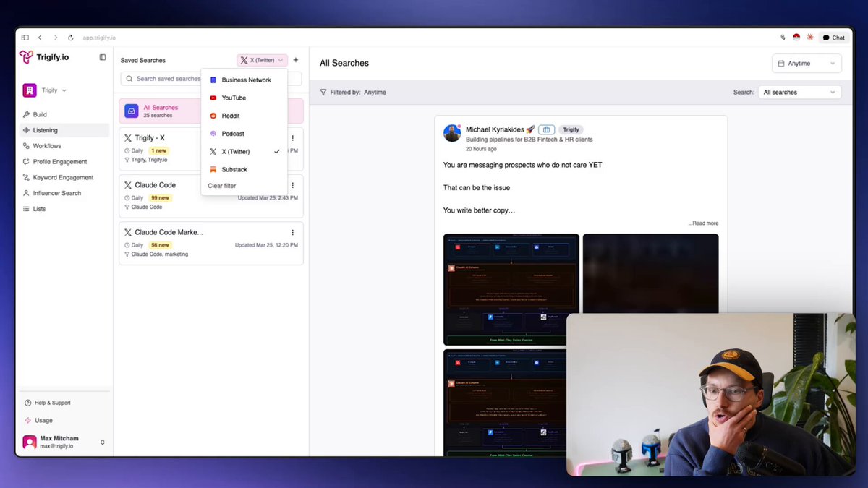Choose Business Network in filter menu
The width and height of the screenshot is (868, 488).
(244, 80)
